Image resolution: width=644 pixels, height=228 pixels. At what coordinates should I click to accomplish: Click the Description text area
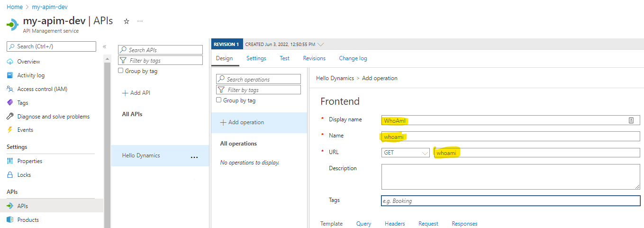(510, 177)
